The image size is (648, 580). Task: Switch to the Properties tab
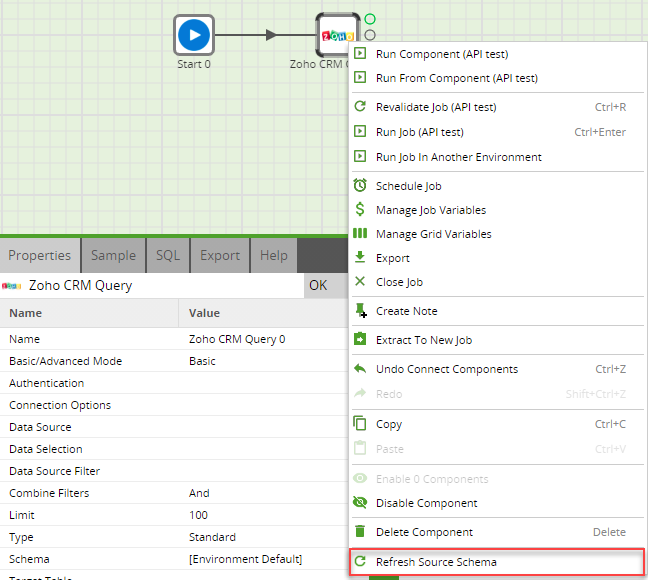40,255
